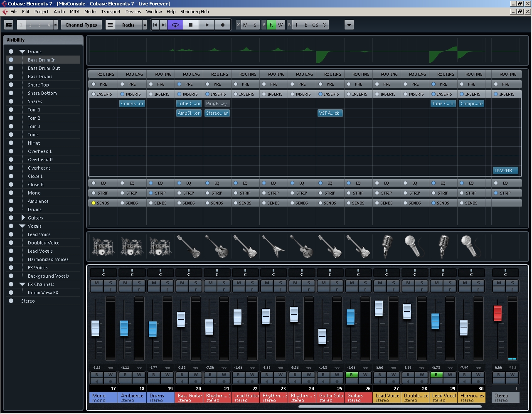Click the drum kit picture above Mono channel
Image resolution: width=532 pixels, height=414 pixels.
pyautogui.click(x=103, y=246)
